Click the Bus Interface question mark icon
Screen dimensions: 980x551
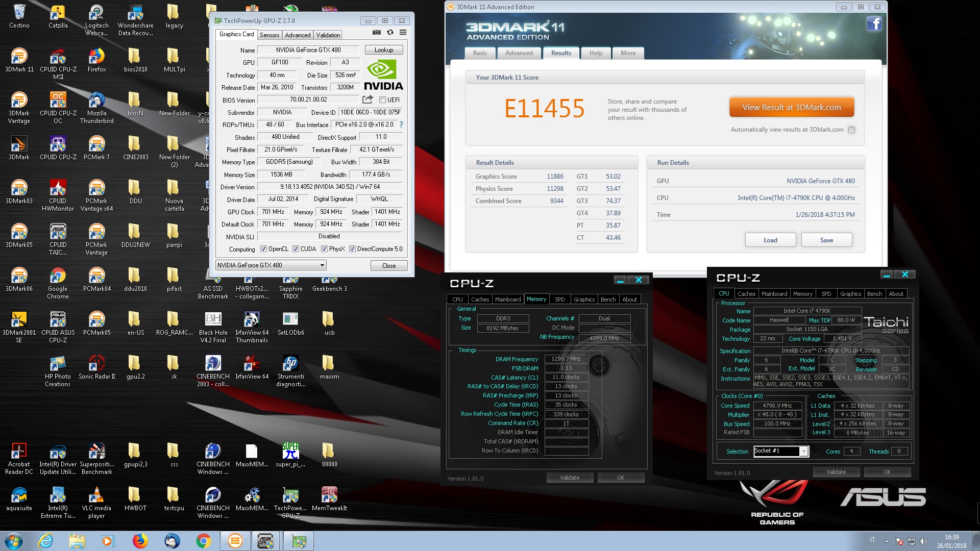click(401, 124)
